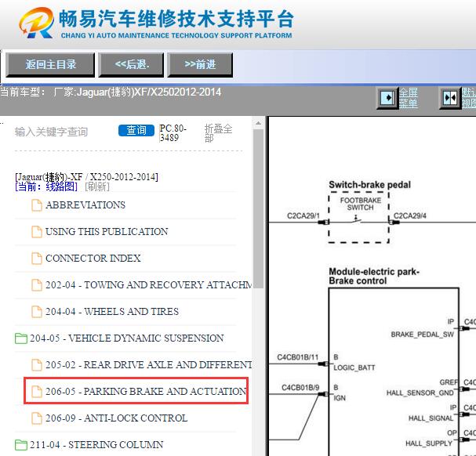Click the 查询 search button
The height and width of the screenshot is (456, 476).
136,131
